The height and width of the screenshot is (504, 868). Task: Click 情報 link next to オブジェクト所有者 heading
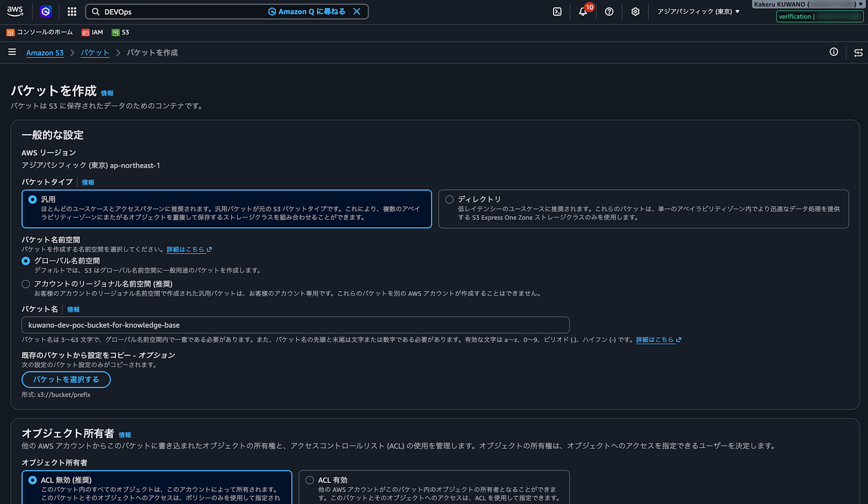125,435
